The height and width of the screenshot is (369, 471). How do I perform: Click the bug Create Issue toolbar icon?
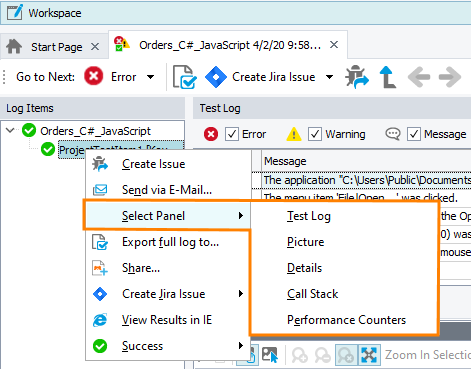(x=357, y=77)
